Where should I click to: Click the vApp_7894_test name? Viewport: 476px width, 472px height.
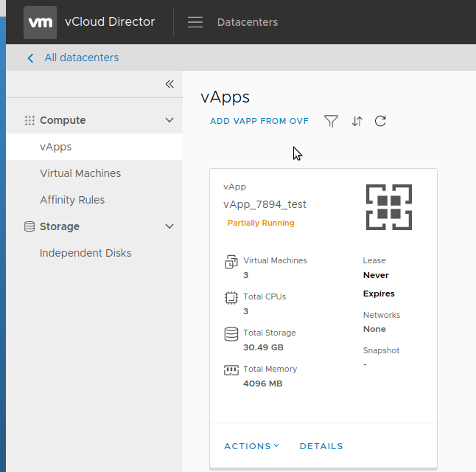coord(265,204)
